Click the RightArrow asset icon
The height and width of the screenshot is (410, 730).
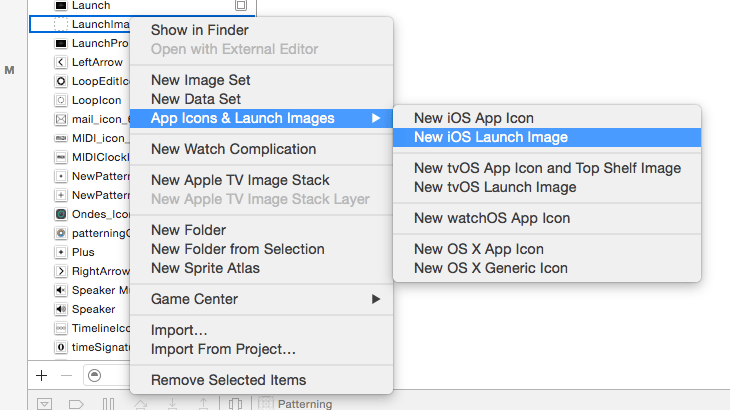point(61,271)
